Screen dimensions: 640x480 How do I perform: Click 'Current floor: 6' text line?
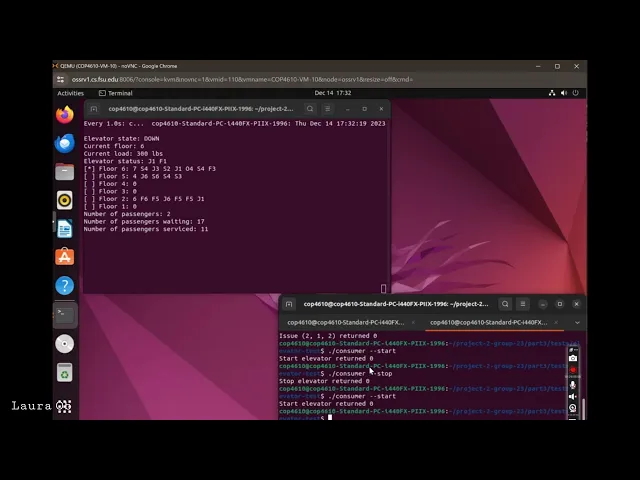[114, 146]
